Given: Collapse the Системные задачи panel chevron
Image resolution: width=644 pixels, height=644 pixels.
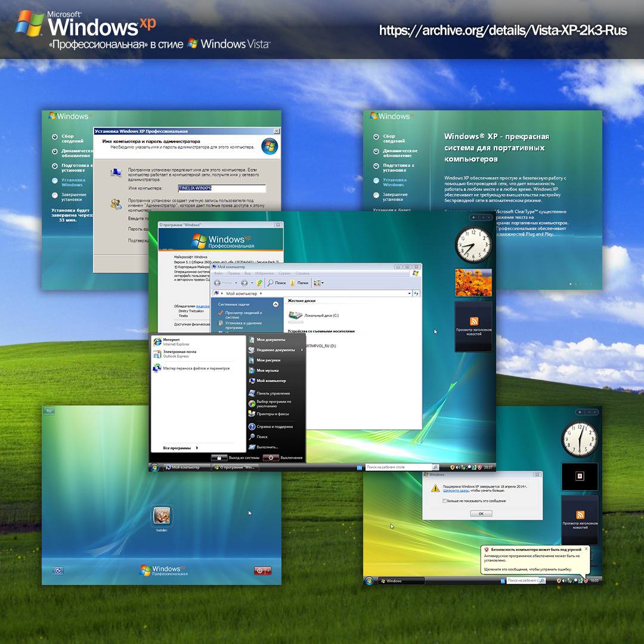Looking at the screenshot, I should [x=275, y=304].
